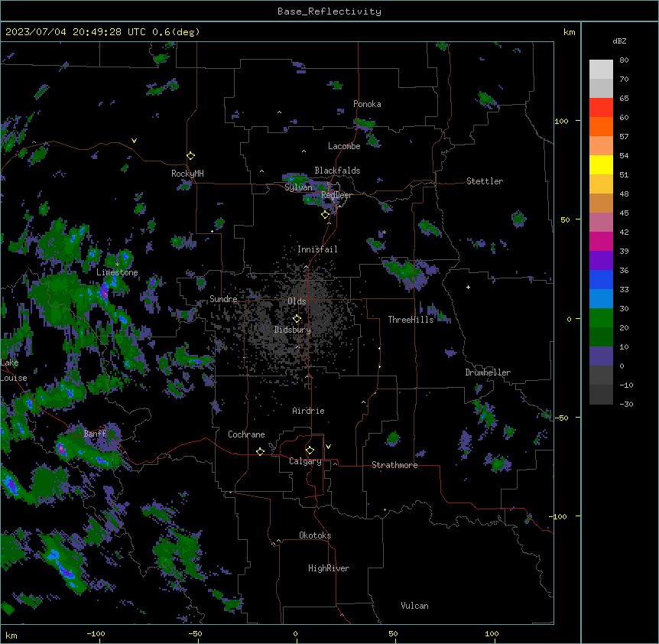Select the Cochrane label

(246, 434)
